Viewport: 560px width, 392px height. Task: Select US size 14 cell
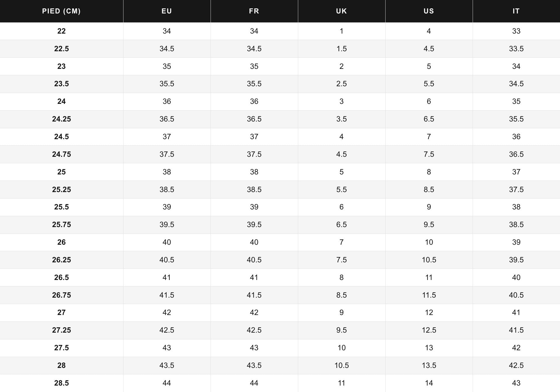429,383
